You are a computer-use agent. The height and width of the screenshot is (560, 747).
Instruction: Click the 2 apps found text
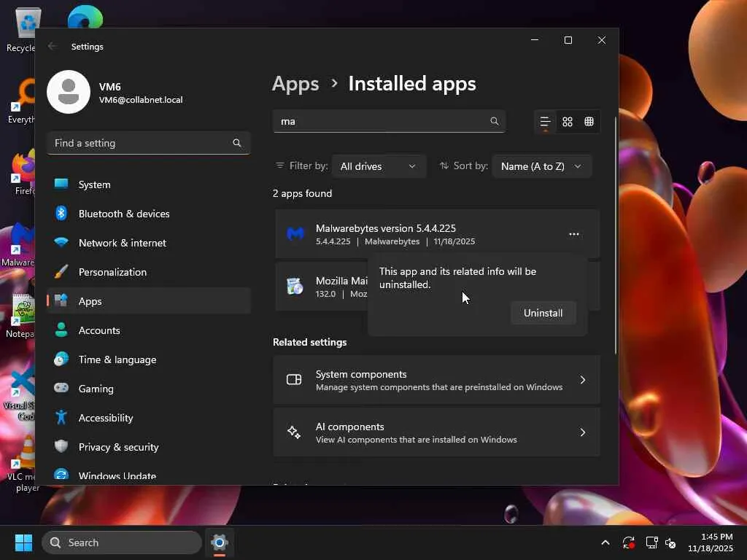(x=302, y=193)
